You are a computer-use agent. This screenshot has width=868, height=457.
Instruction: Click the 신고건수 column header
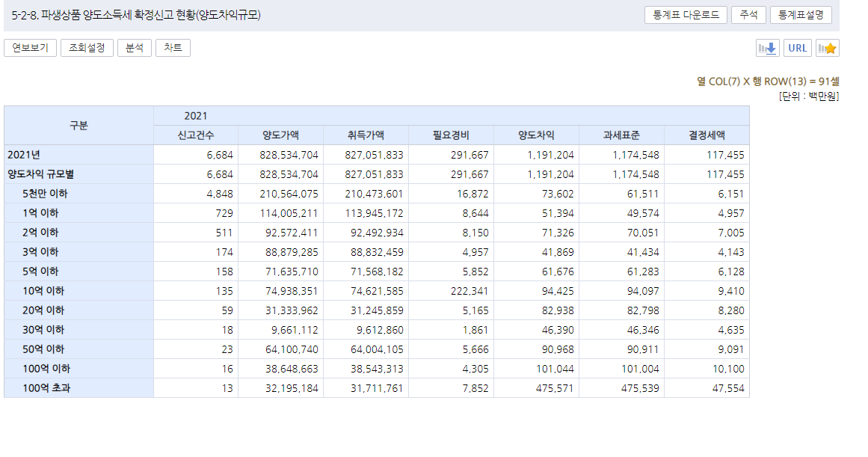[196, 135]
